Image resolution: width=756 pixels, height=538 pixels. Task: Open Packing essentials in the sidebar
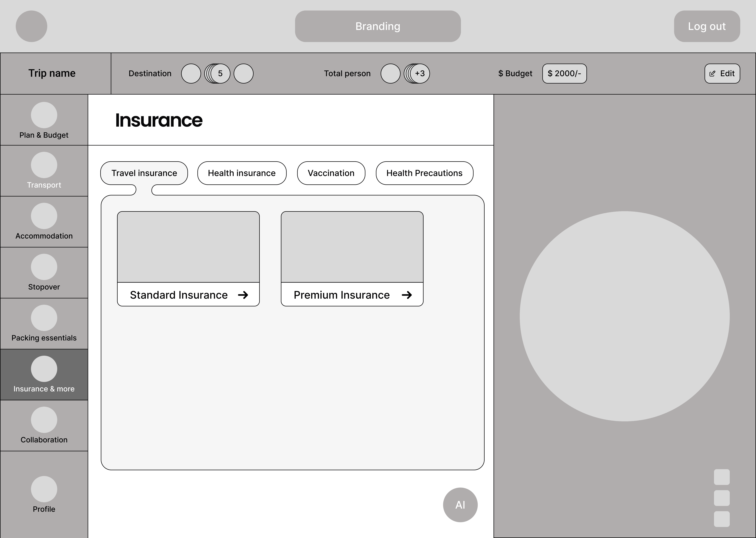point(44,318)
